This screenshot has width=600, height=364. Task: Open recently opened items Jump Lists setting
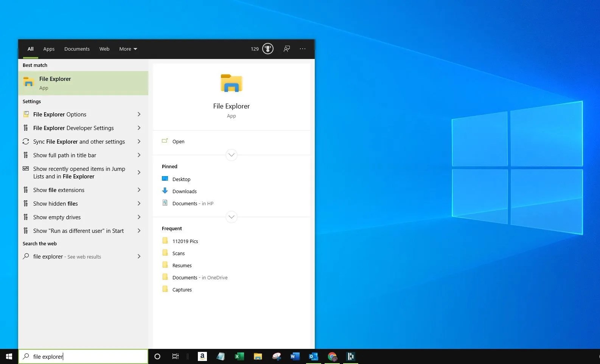(83, 172)
